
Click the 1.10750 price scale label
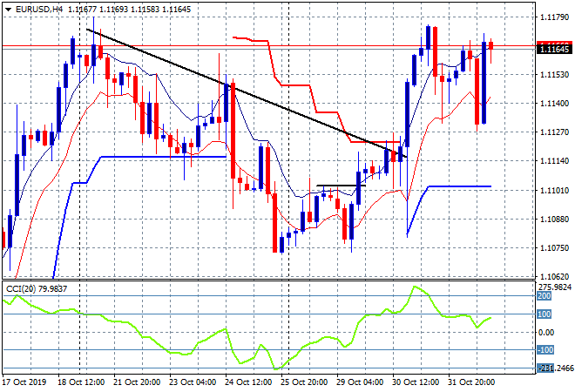(554, 248)
